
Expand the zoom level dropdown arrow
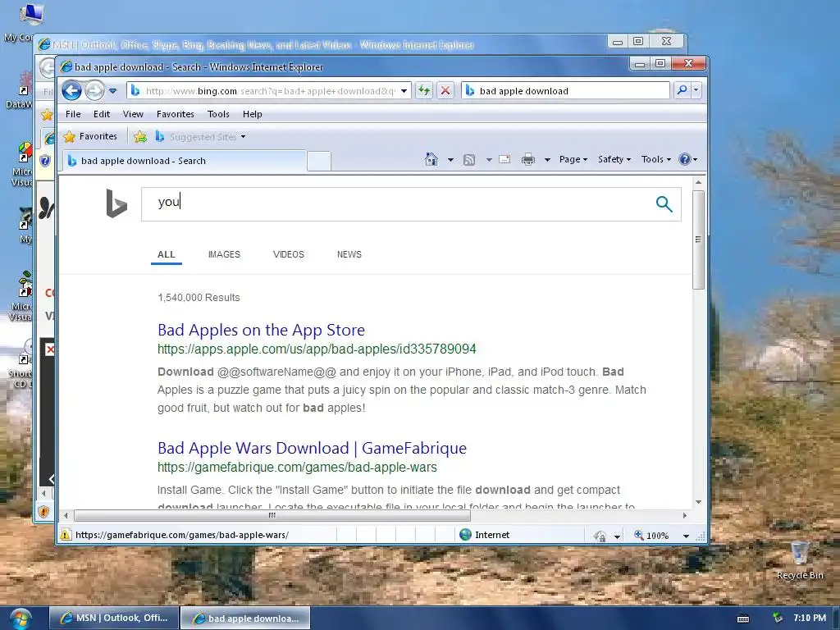point(686,536)
